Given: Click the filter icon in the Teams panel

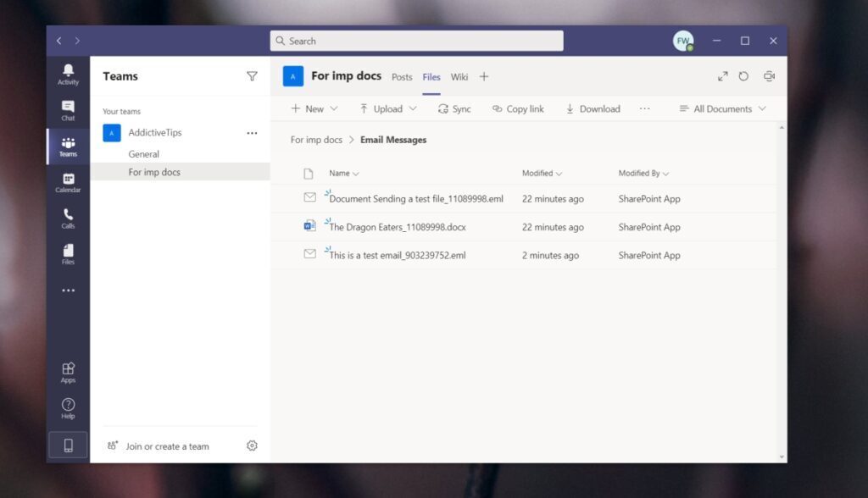Looking at the screenshot, I should [x=252, y=76].
